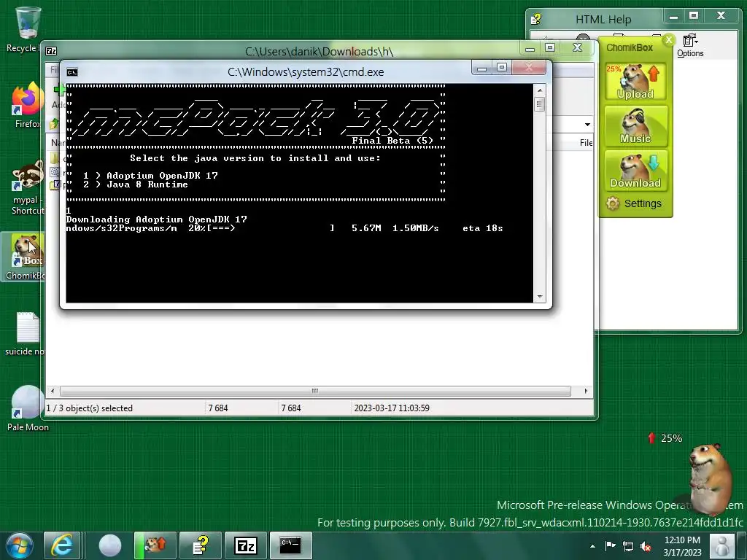Viewport: 747px width, 560px height.
Task: Click the Pale Moon taskbar icon
Action: pos(109,545)
